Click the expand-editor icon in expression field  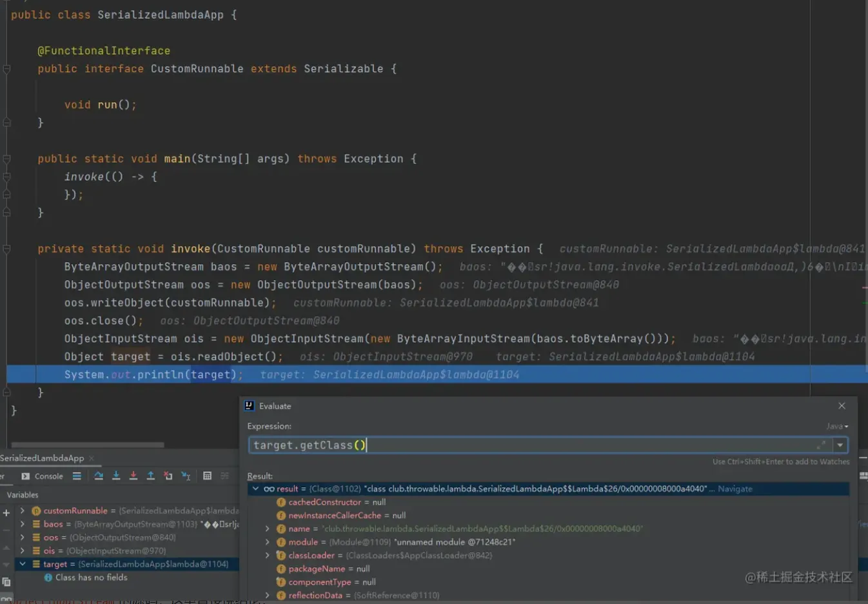coord(821,445)
